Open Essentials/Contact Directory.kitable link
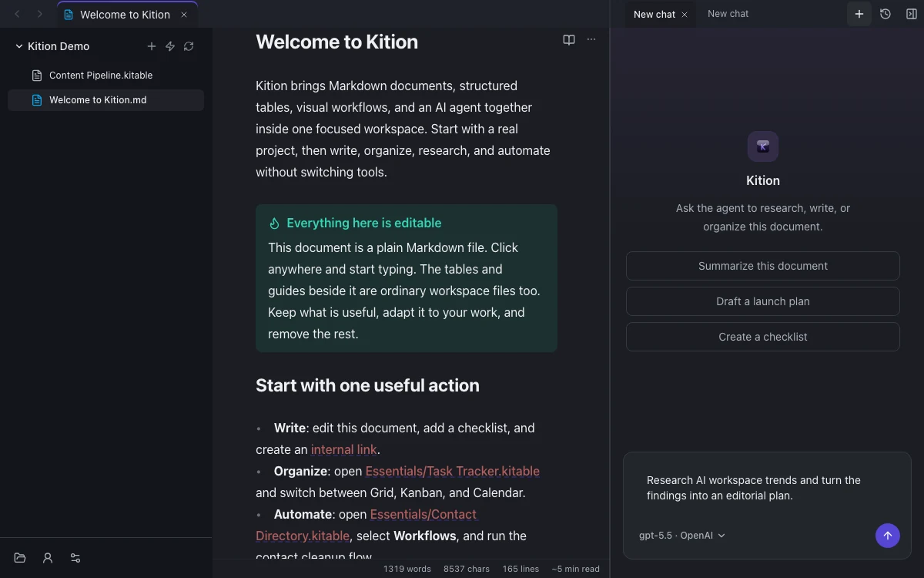This screenshot has height=578, width=924. (367, 525)
